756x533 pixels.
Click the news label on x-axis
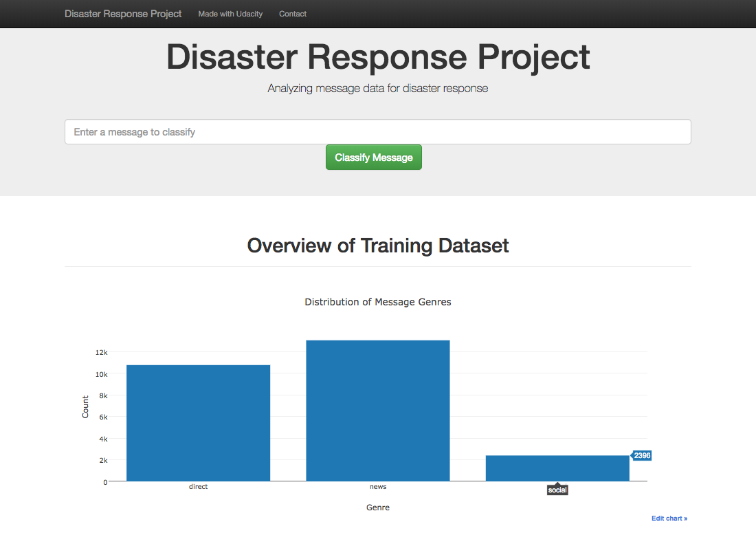pos(377,487)
